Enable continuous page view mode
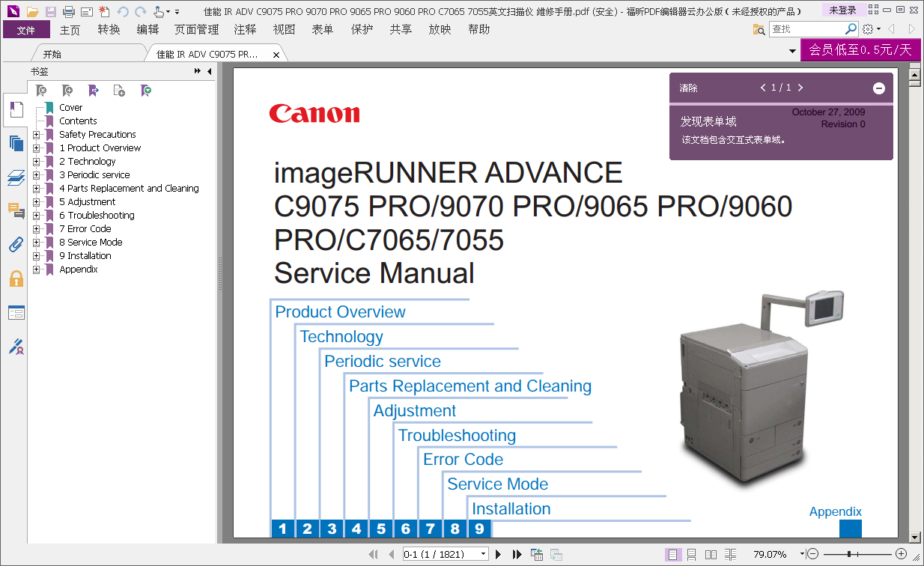This screenshot has width=924, height=566. 691,554
